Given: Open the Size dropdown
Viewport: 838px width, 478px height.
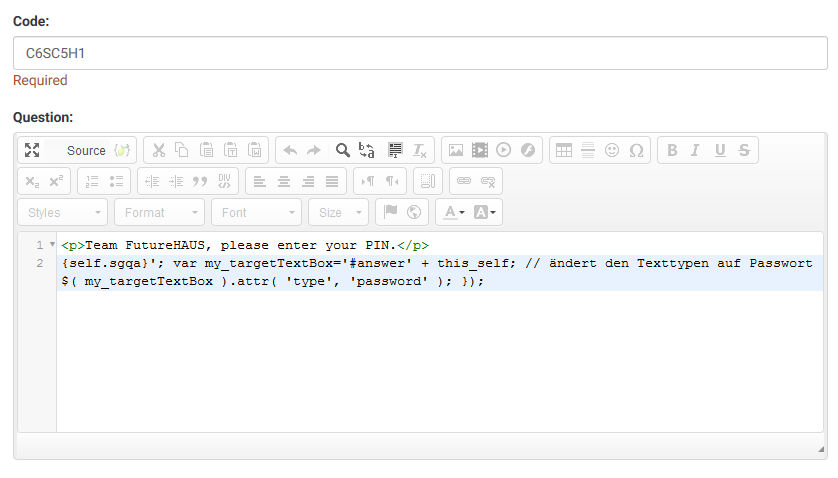Looking at the screenshot, I should pos(338,212).
